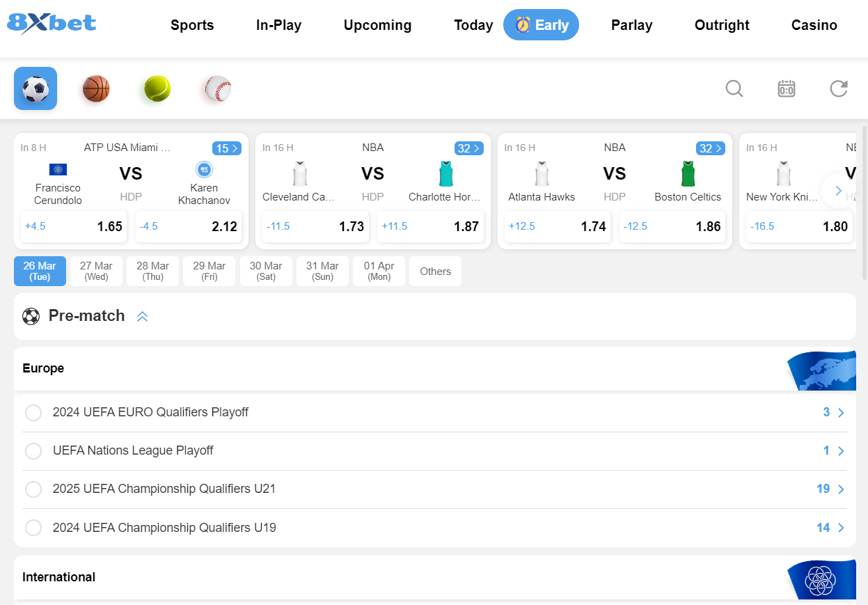This screenshot has height=605, width=868.
Task: Select the 30 Mar (Sat) date tab
Action: pyautogui.click(x=266, y=272)
